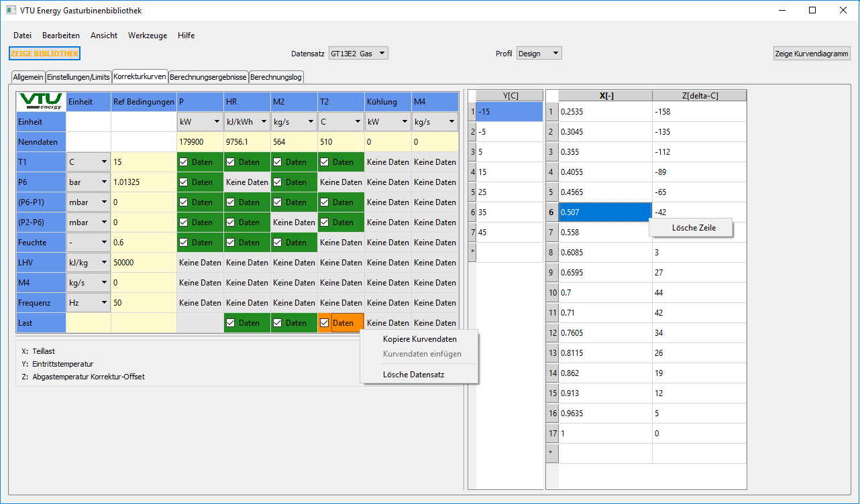Toggle Daten checkbox for (P6-P1) row, T2 column

click(x=325, y=202)
